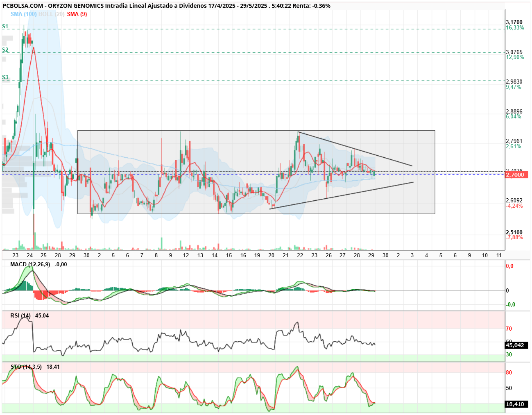532x415 pixels.
Task: Click the 18,41 value beside STO (14,3,5)
Action: (x=53, y=367)
